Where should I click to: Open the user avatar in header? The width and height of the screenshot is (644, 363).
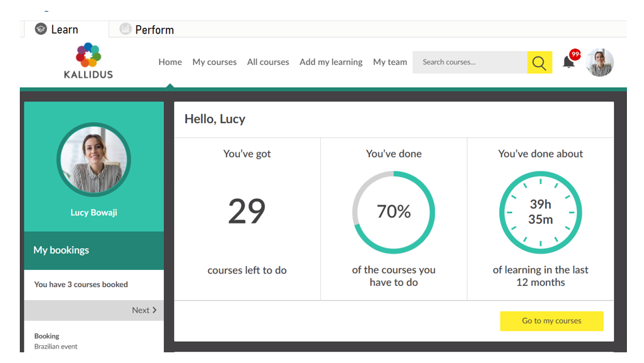(600, 62)
